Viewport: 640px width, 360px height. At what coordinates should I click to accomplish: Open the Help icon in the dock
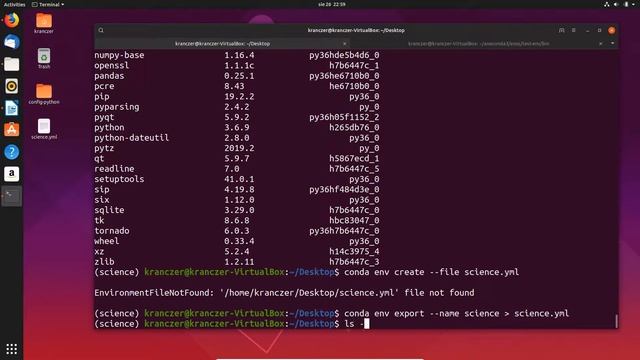(x=12, y=152)
